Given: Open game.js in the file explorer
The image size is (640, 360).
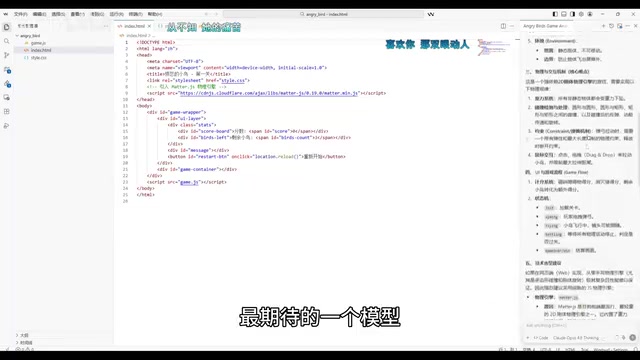Looking at the screenshot, I should (38, 43).
